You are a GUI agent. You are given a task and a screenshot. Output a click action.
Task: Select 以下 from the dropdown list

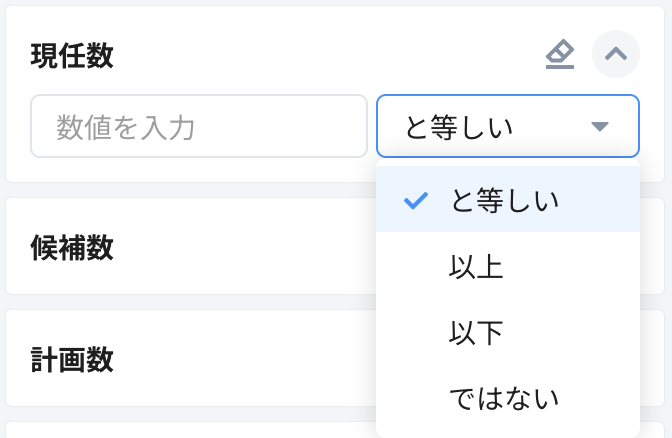click(477, 333)
